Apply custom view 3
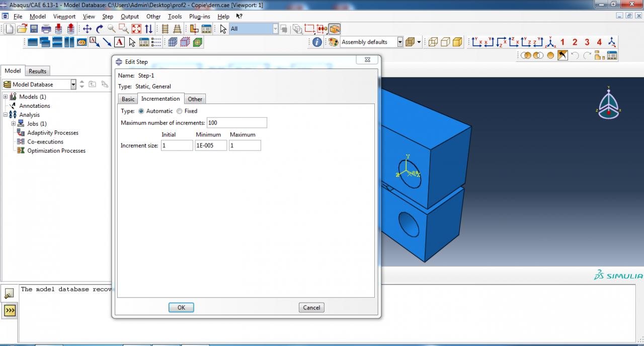 (x=587, y=42)
